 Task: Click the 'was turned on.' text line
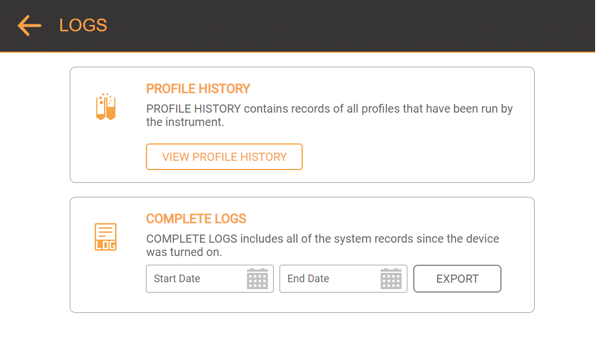click(184, 253)
